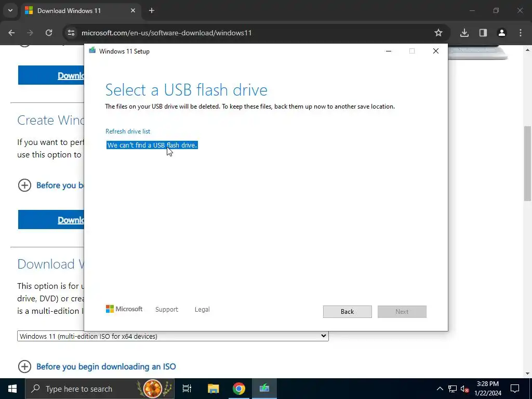Bookmark this page with star icon
Viewport: 532px width, 399px height.
point(438,33)
